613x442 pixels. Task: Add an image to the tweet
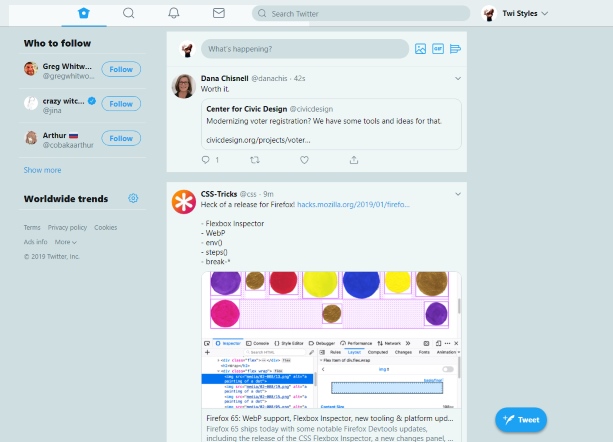click(x=420, y=49)
